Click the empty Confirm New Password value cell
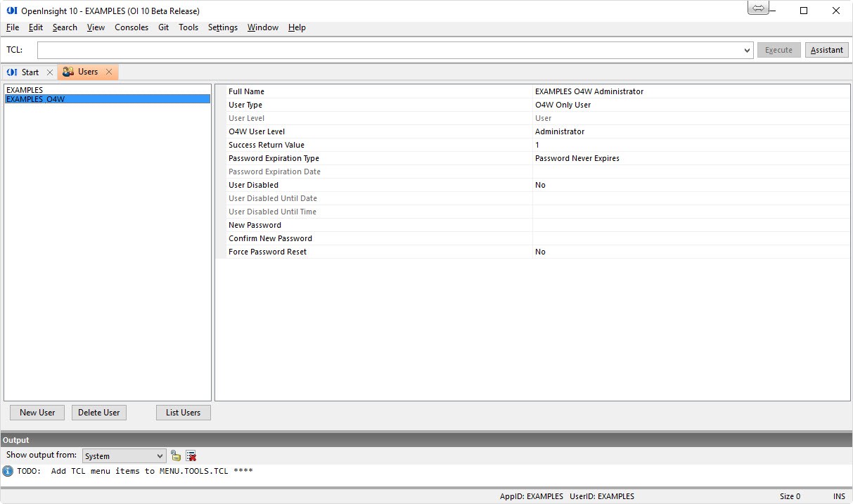Screen dimensions: 853x504 click(691, 238)
